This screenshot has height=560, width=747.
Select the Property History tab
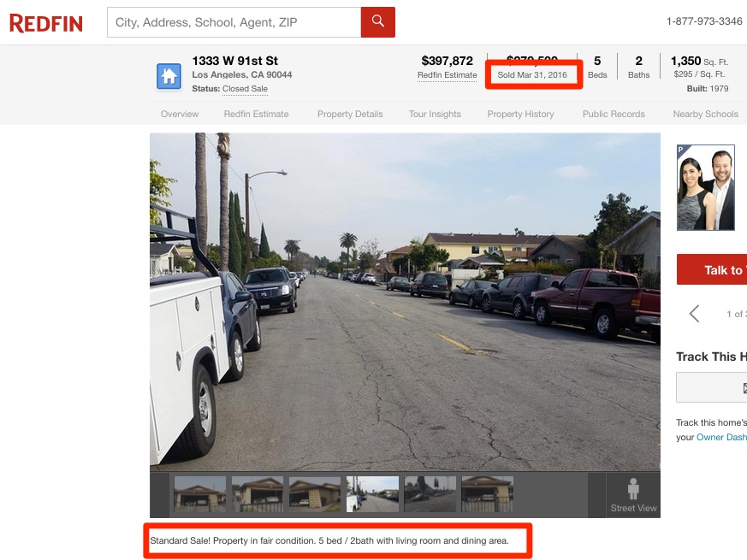(x=520, y=114)
